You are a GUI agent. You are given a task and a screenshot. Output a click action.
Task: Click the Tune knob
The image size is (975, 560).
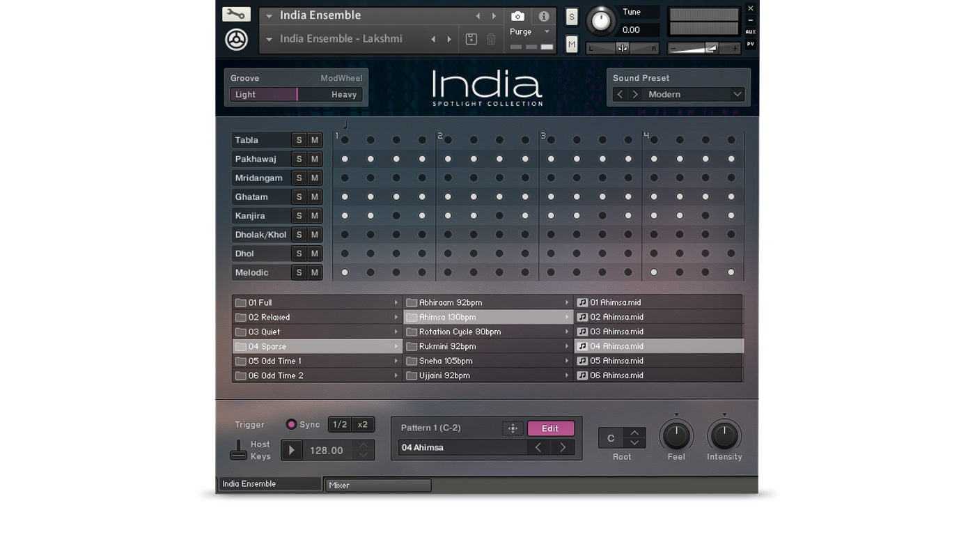(x=601, y=21)
